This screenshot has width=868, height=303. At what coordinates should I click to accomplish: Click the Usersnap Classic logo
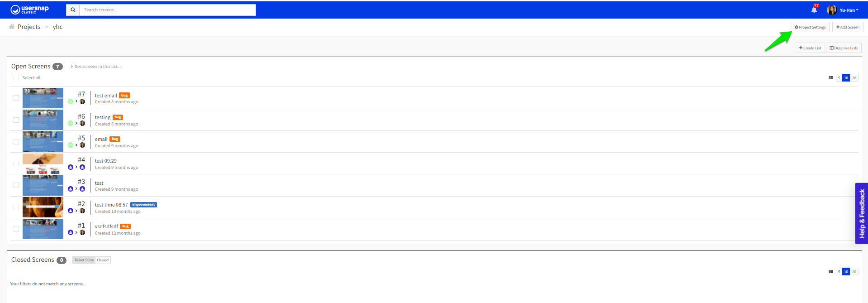(29, 10)
